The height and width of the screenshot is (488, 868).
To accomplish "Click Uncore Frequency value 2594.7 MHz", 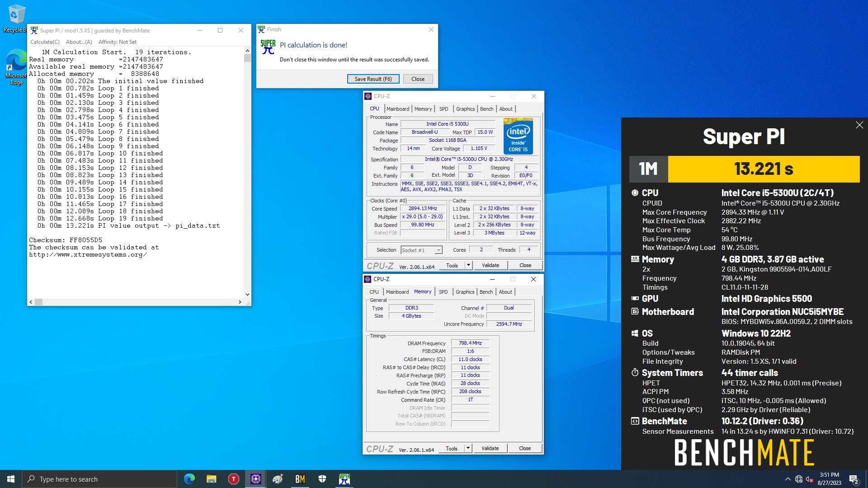I will pyautogui.click(x=509, y=324).
